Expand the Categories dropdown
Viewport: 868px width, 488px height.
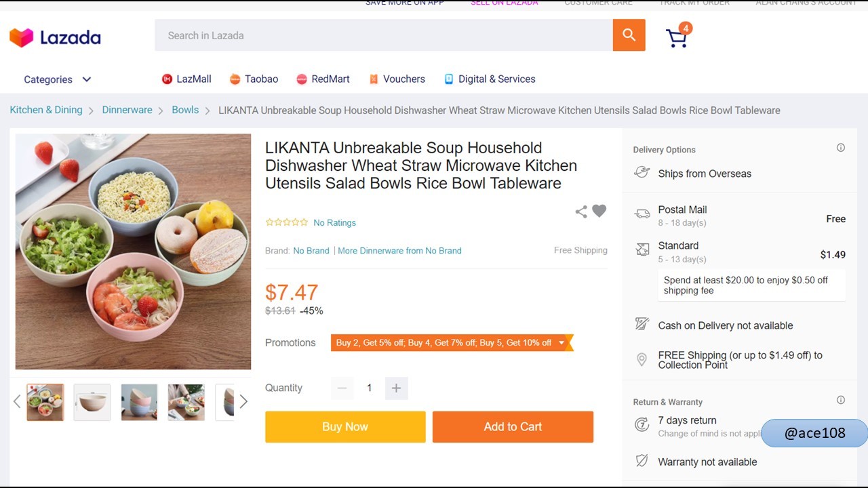(x=57, y=79)
